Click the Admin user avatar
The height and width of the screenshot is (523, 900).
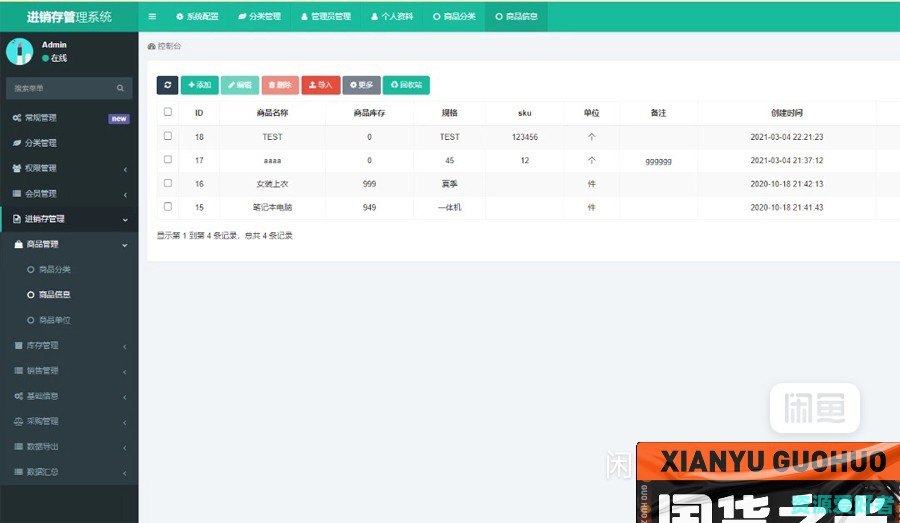click(20, 51)
